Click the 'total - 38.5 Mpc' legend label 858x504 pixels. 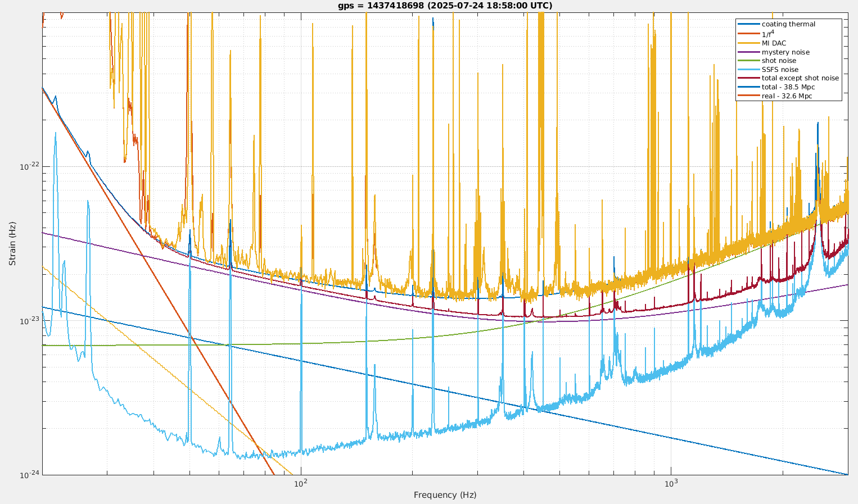click(x=788, y=87)
